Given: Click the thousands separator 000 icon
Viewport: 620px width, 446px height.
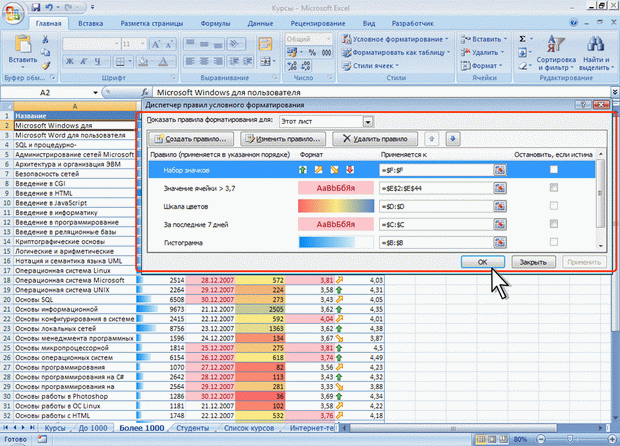Looking at the screenshot, I should click(x=326, y=52).
